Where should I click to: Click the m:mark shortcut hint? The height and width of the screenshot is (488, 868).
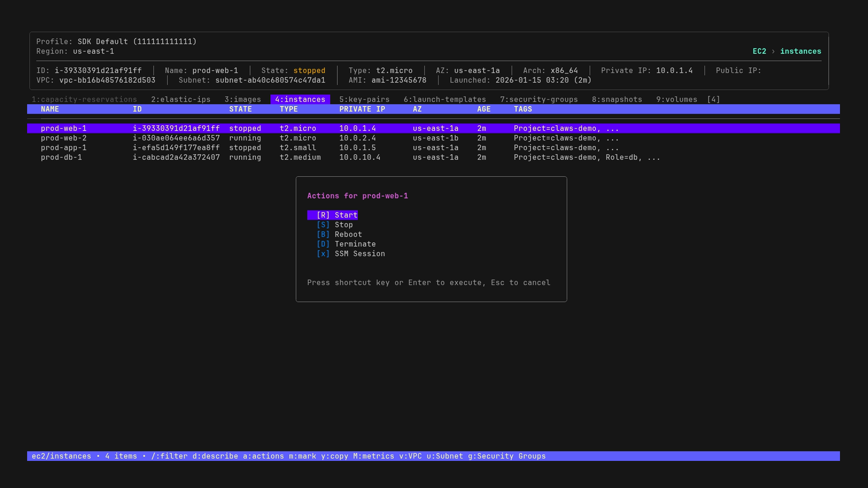(x=302, y=456)
